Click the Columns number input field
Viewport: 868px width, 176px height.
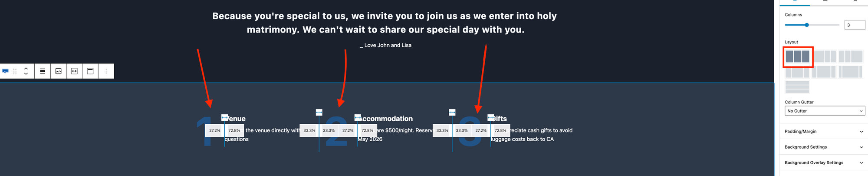pyautogui.click(x=855, y=25)
